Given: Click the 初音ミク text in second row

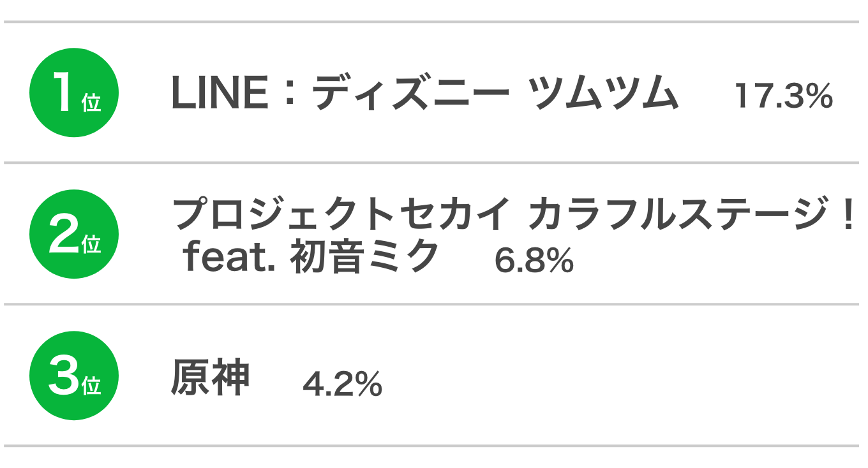Looking at the screenshot, I should (x=364, y=257).
